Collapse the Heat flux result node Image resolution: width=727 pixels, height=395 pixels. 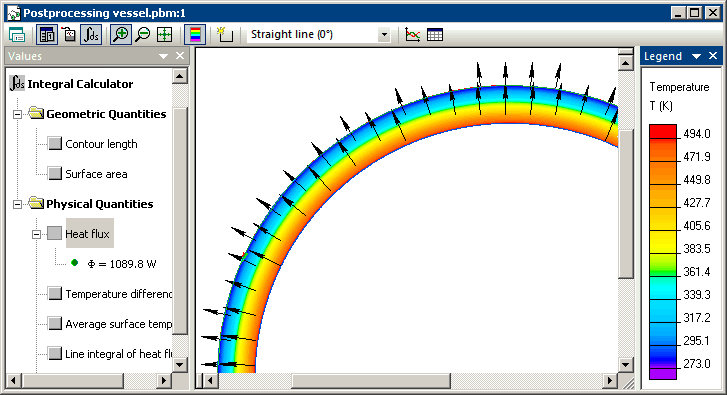tap(36, 234)
